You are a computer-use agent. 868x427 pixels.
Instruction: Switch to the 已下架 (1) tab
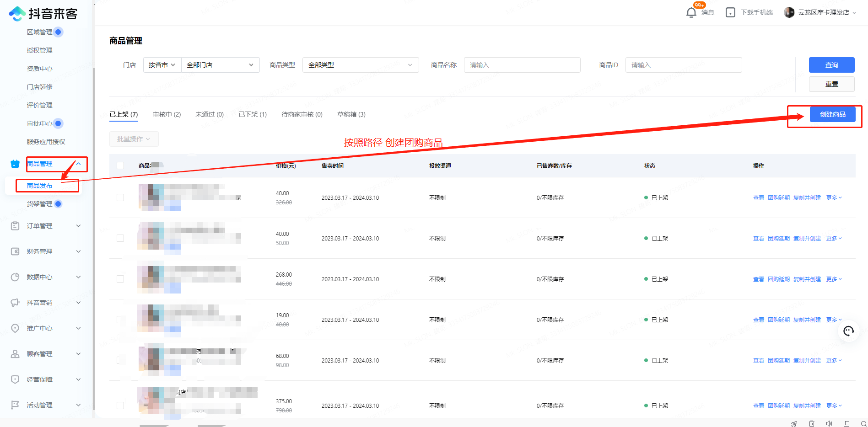[x=253, y=114]
